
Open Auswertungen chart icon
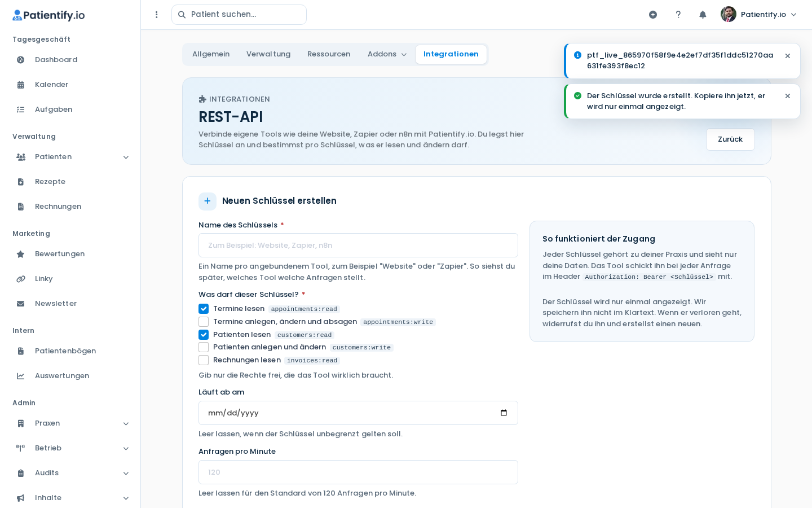point(21,376)
